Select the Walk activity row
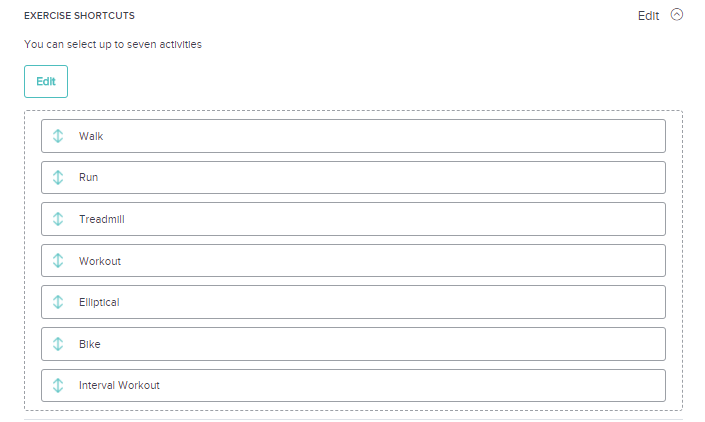The height and width of the screenshot is (422, 705). tap(353, 136)
